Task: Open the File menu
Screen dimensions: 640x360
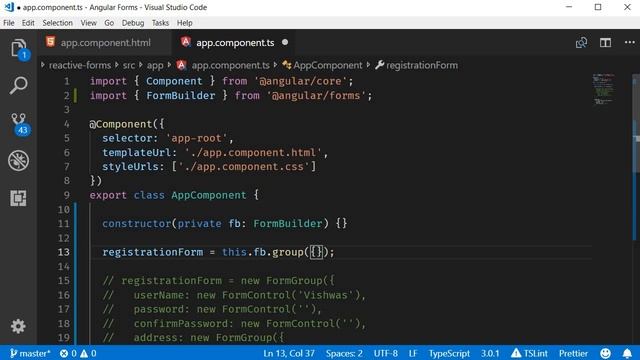Action: click(9, 23)
